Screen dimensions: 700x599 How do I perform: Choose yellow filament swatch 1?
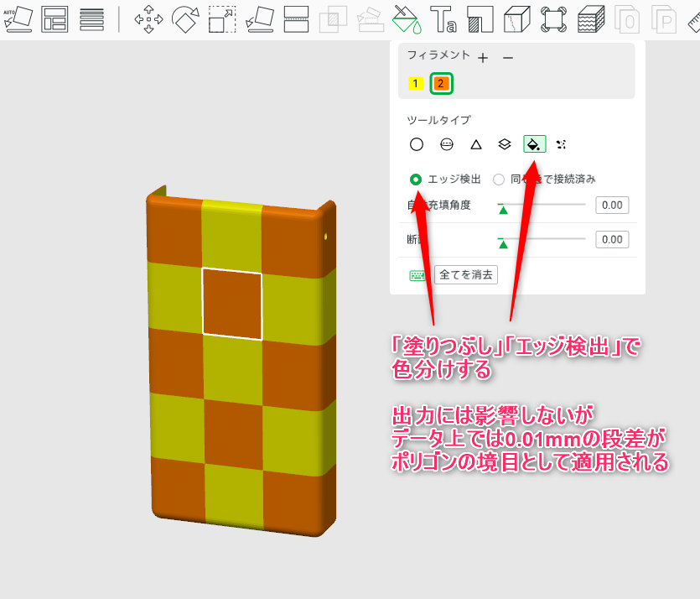coord(416,84)
